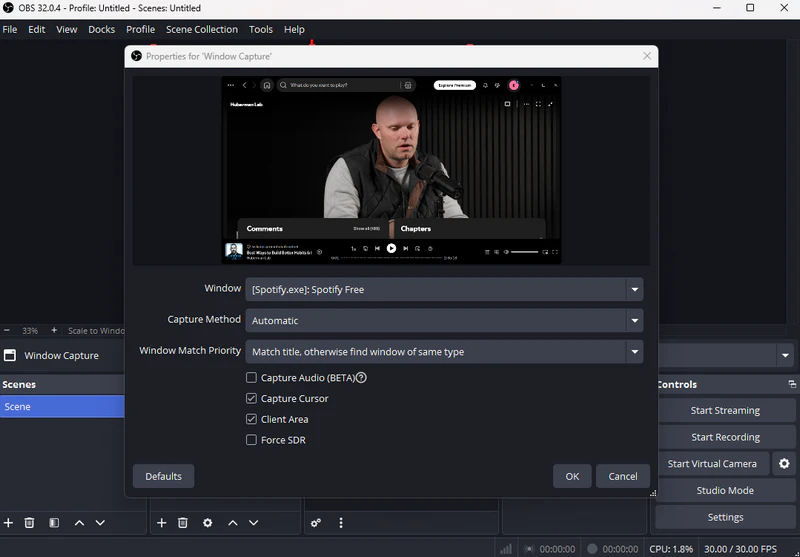Screen dimensions: 800x557
Task: Open scene filters icon in Scenes panel
Action: 54,523
